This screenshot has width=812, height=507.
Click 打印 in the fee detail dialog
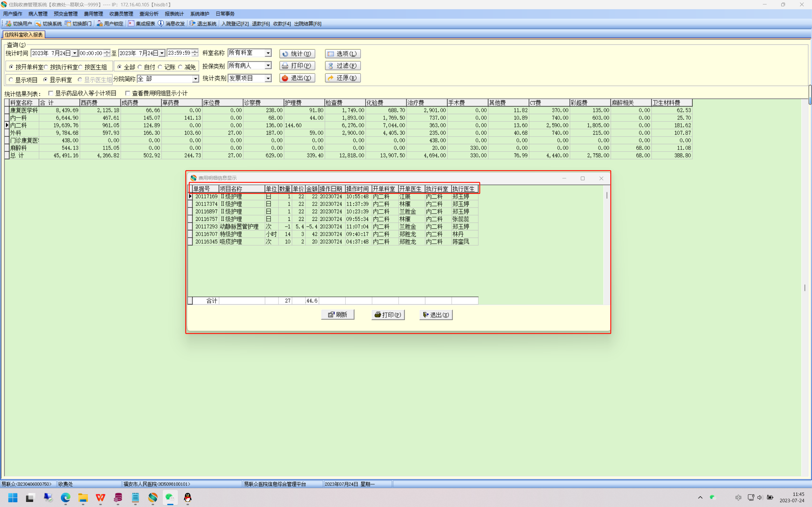(x=388, y=315)
